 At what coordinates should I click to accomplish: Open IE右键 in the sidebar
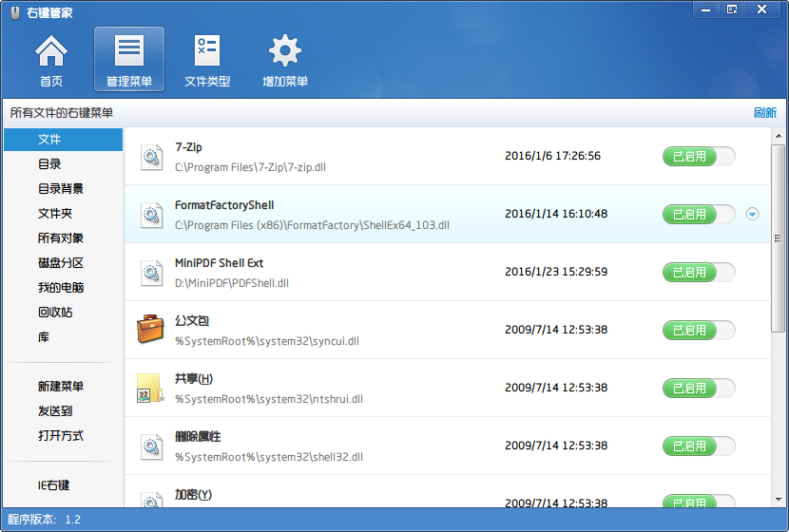[x=64, y=485]
